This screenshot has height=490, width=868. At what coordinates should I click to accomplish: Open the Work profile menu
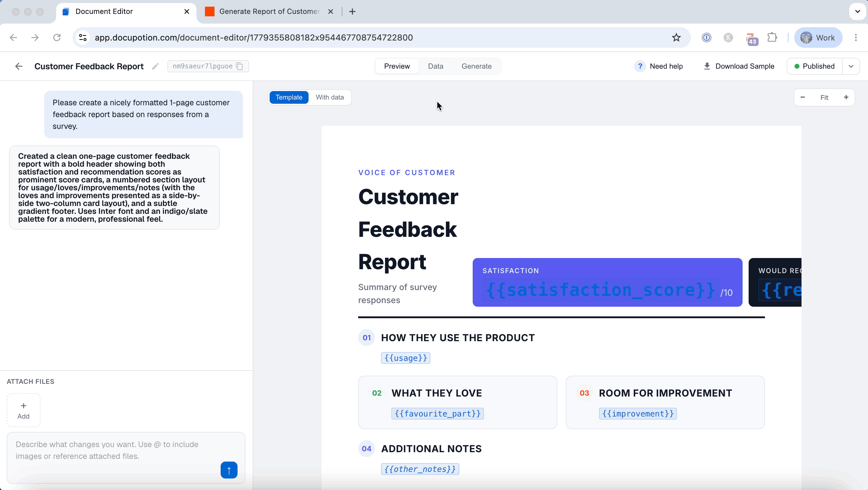tap(818, 38)
